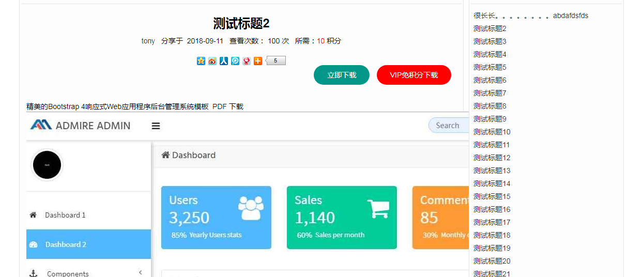Open Dashboard 2 in the sidebar

pos(88,244)
